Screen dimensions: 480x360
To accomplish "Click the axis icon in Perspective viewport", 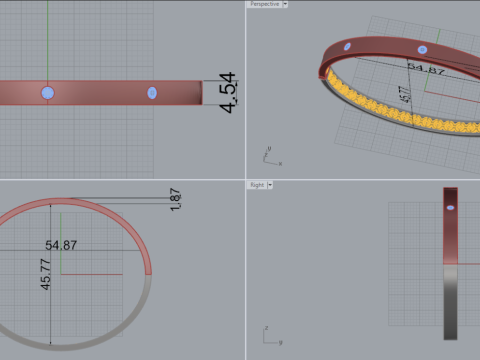I will click(x=273, y=156).
